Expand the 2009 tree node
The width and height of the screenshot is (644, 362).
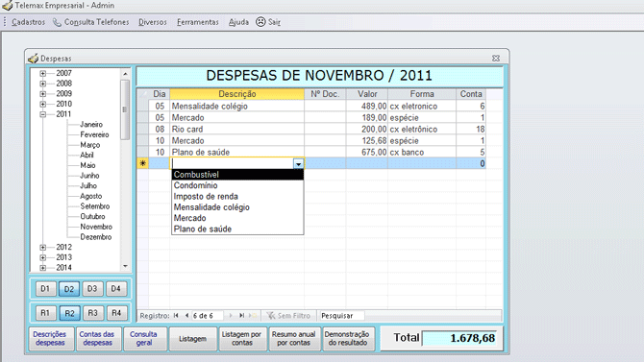coord(42,94)
